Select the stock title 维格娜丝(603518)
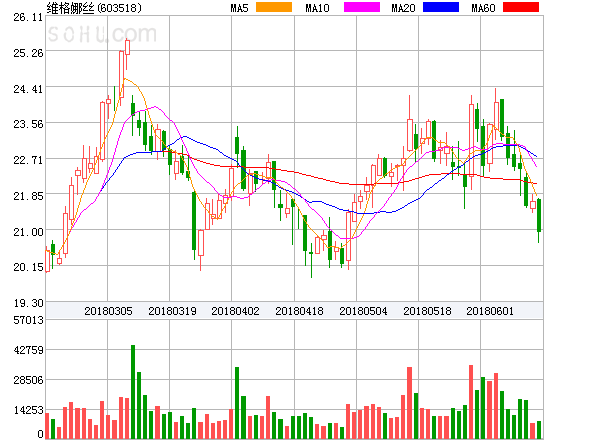This screenshot has height=440, width=600. point(94,8)
